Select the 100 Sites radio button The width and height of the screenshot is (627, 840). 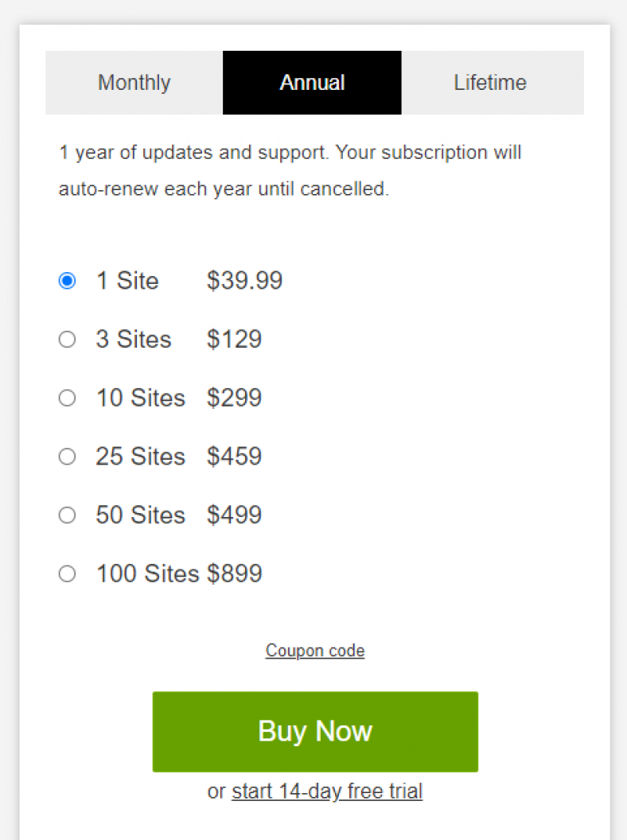pyautogui.click(x=67, y=574)
